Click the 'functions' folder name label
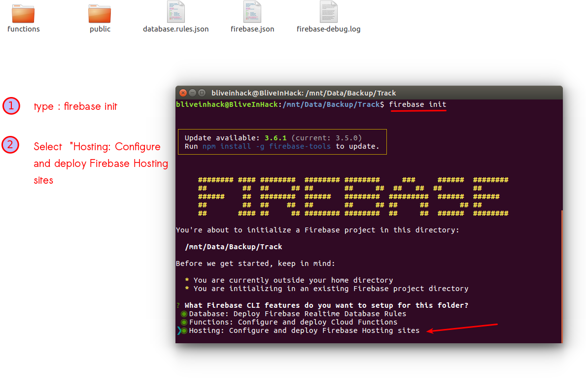Image resolution: width=586 pixels, height=392 pixels. [x=23, y=29]
